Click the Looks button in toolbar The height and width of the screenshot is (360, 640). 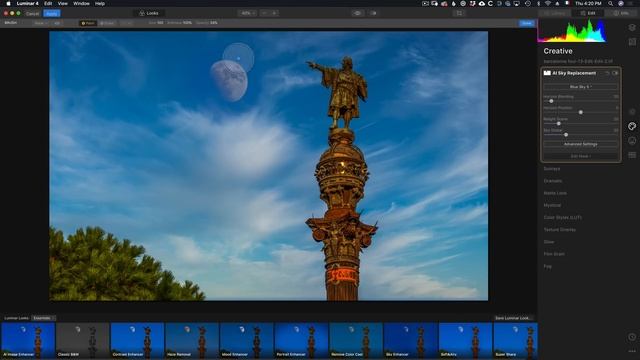149,13
